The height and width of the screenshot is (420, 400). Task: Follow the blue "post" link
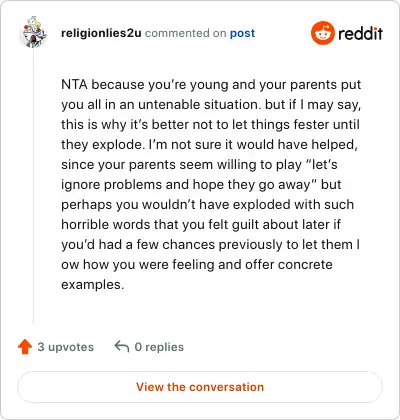pos(242,33)
